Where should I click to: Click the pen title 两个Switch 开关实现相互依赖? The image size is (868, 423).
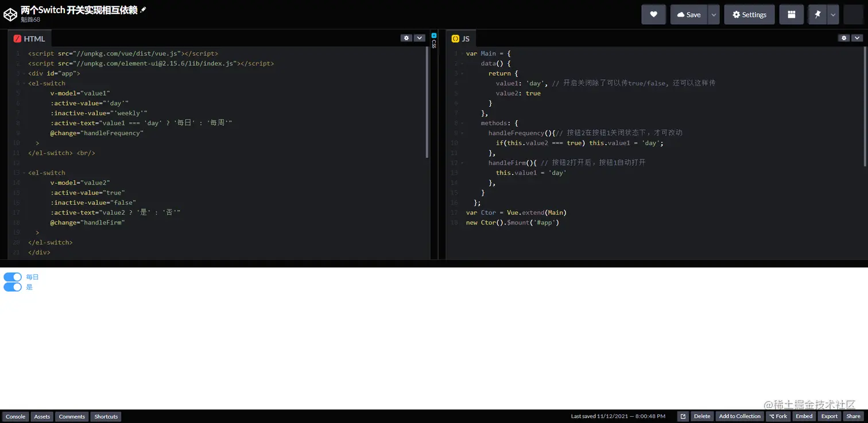click(79, 10)
